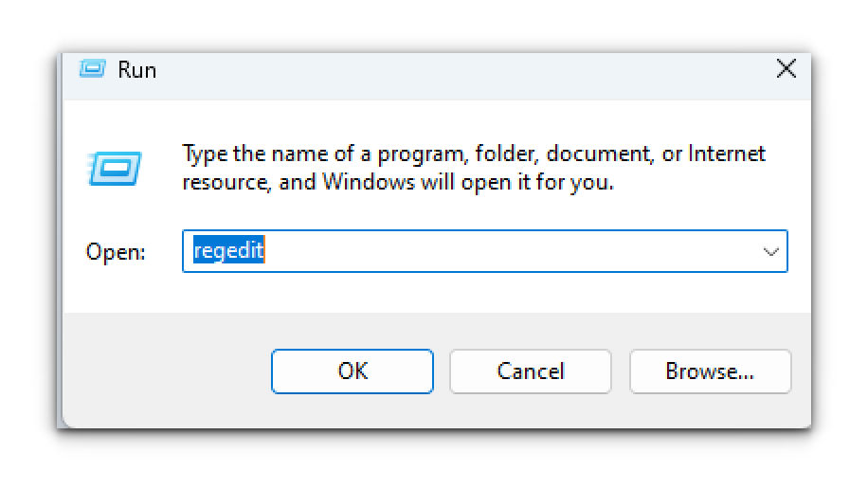Close the Run dialog with the X
Image resolution: width=868 pixels, height=489 pixels.
786,69
